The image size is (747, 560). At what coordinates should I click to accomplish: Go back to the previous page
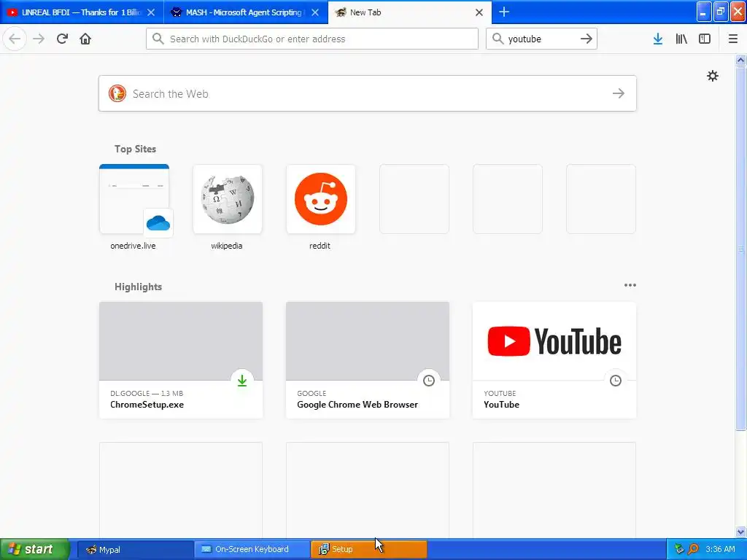[x=15, y=39]
